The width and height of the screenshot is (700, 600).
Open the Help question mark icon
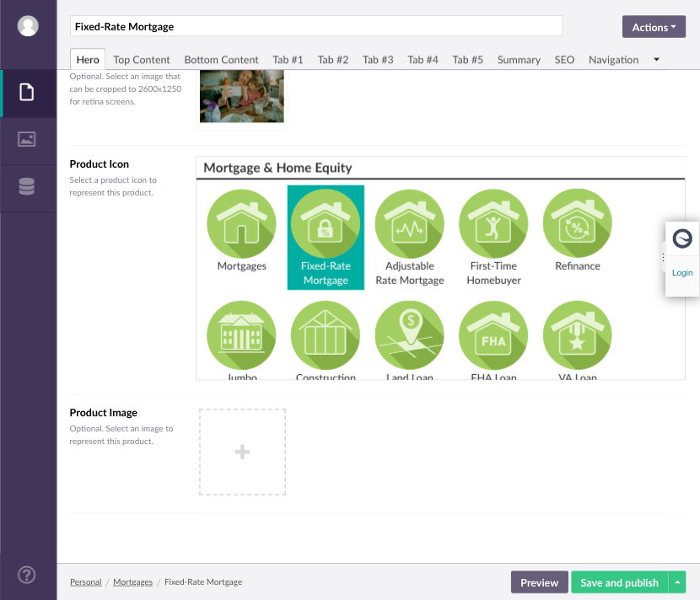click(x=27, y=575)
